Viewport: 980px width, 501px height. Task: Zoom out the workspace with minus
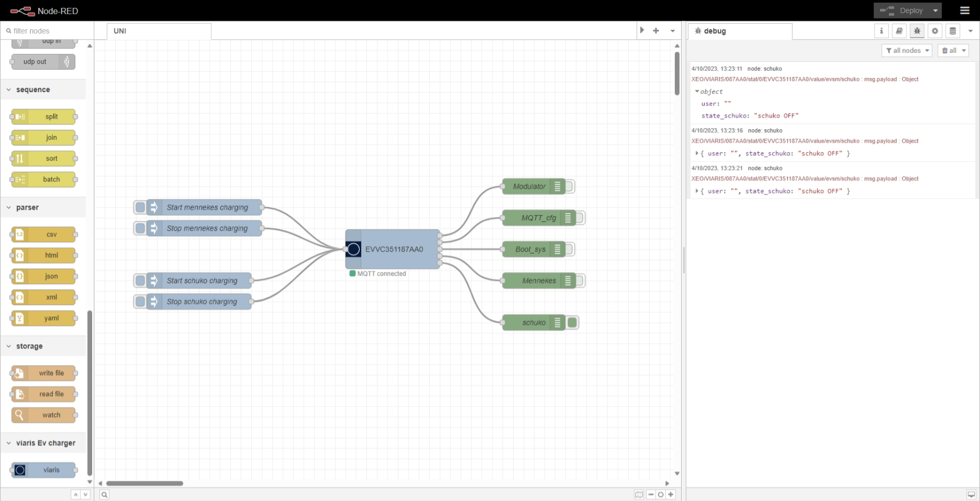651,495
